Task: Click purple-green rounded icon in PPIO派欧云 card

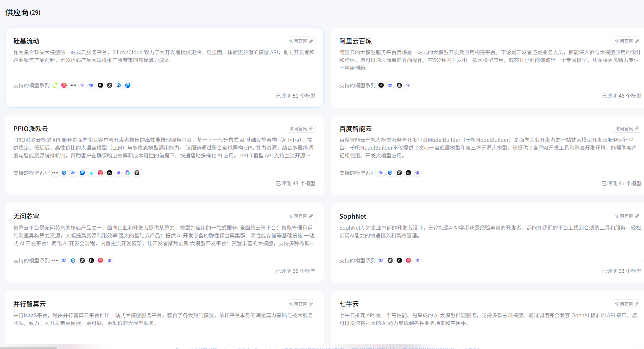Action: tap(128, 173)
